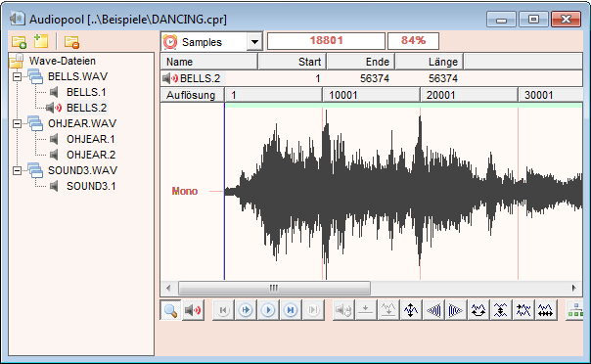Click the horizontal waveform scrollbar thumb
Viewport: 591px width, 364px height.
point(274,289)
